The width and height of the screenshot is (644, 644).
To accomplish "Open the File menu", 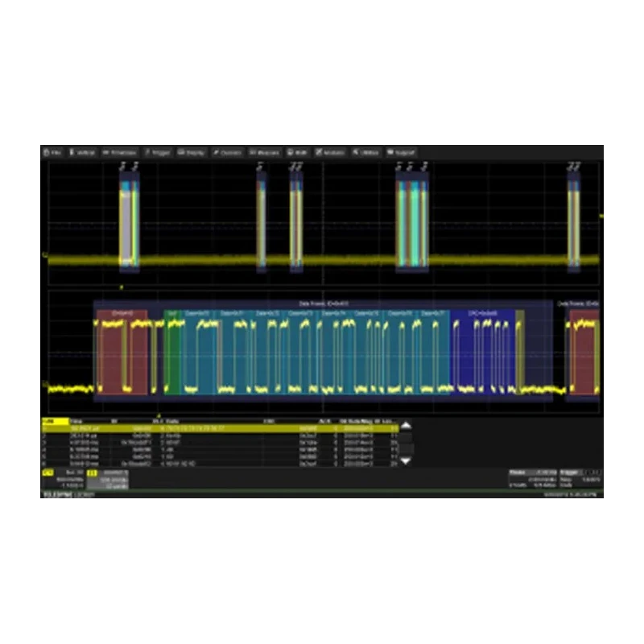I will pos(52,152).
